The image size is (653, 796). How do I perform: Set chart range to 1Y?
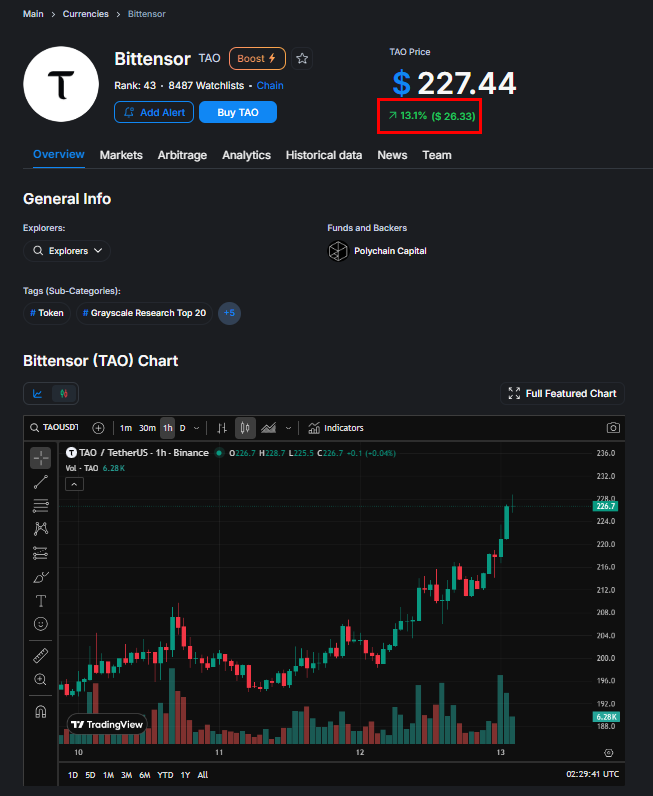(185, 775)
